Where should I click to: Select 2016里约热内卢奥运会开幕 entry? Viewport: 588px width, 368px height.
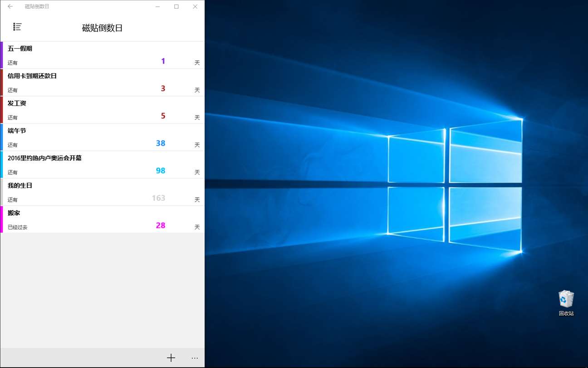tap(103, 164)
